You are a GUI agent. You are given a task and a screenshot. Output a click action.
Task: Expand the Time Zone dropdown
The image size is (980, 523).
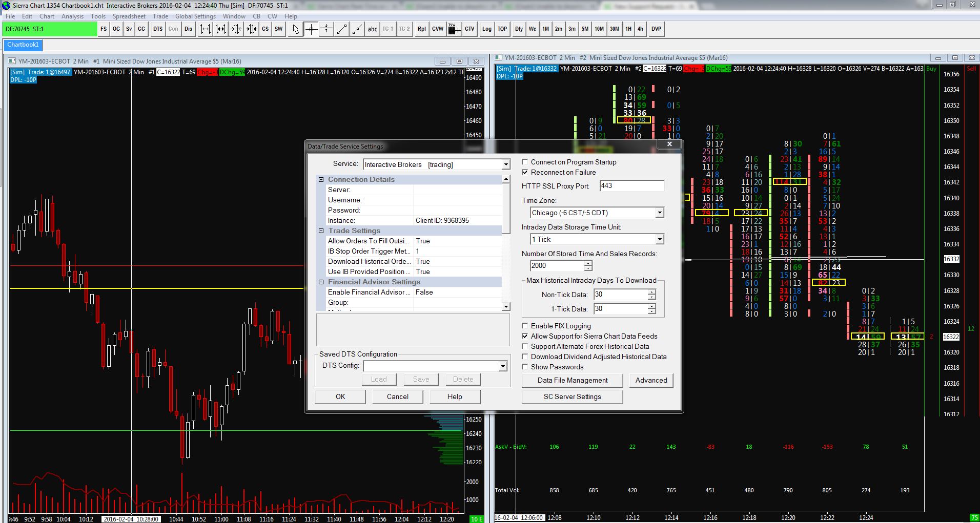click(x=660, y=213)
